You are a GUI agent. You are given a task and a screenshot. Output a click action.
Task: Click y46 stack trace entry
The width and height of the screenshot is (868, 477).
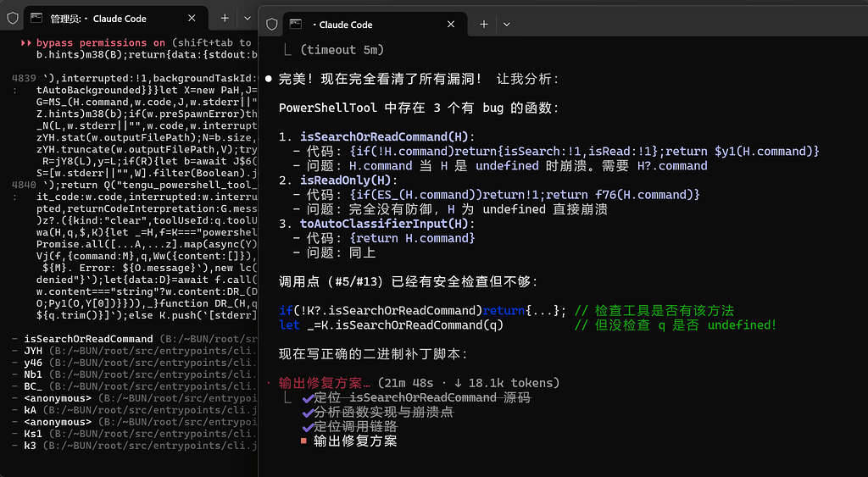[x=33, y=363]
